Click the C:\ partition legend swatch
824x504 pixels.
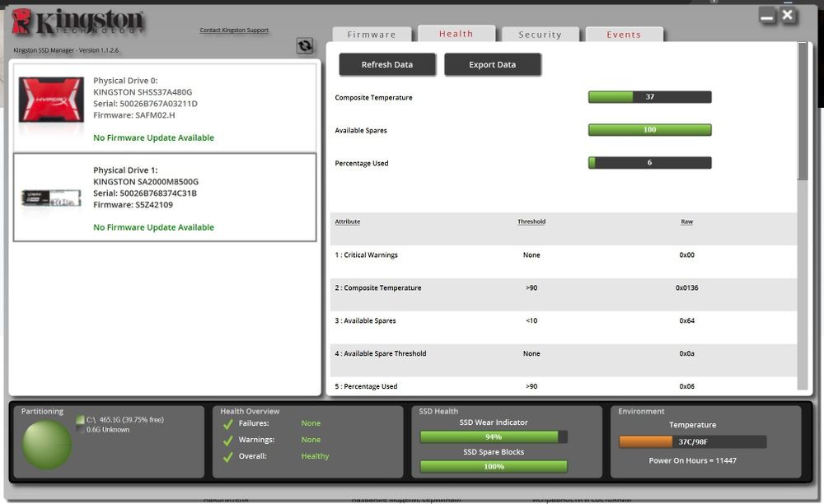point(80,419)
